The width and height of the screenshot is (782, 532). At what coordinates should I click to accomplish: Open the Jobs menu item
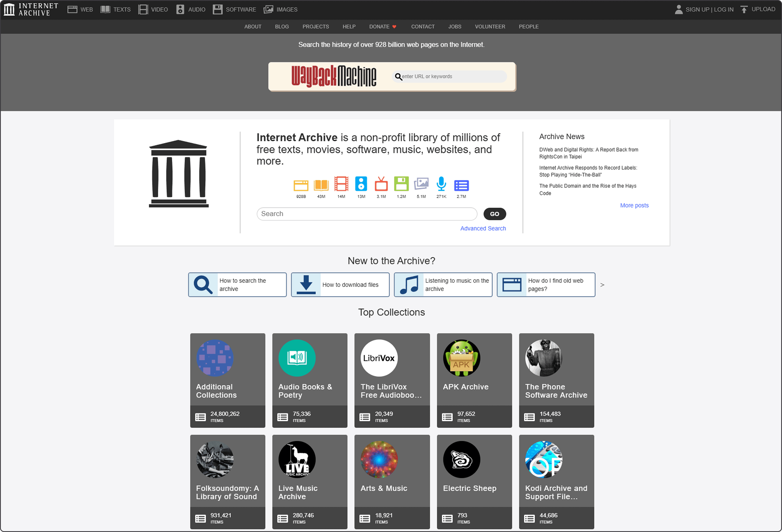point(455,27)
